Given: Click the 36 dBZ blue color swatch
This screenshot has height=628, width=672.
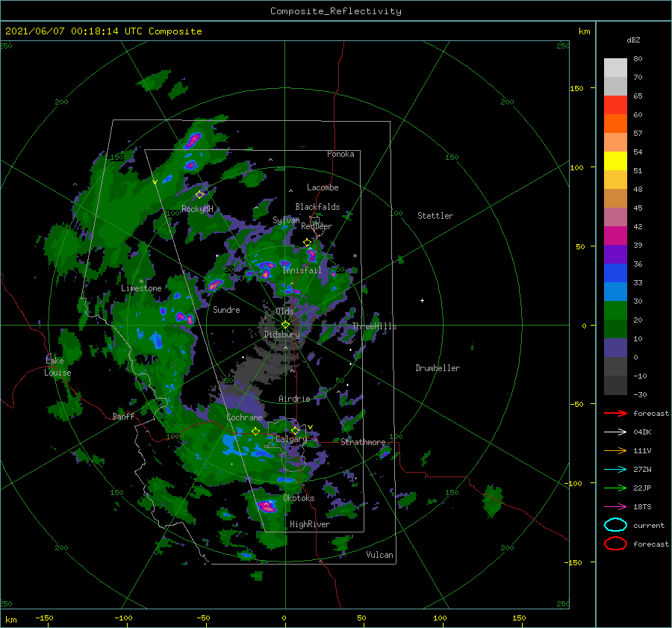Looking at the screenshot, I should pos(615,273).
